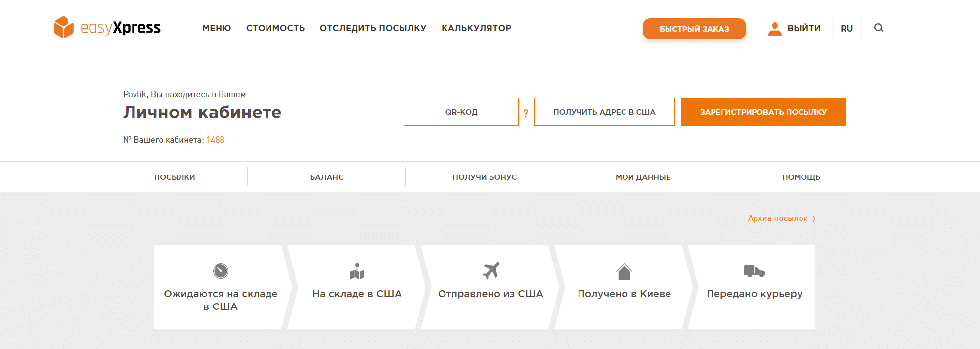Select the ПОЛУЧИ БОНУС tab
The height and width of the screenshot is (349, 980).
[485, 177]
